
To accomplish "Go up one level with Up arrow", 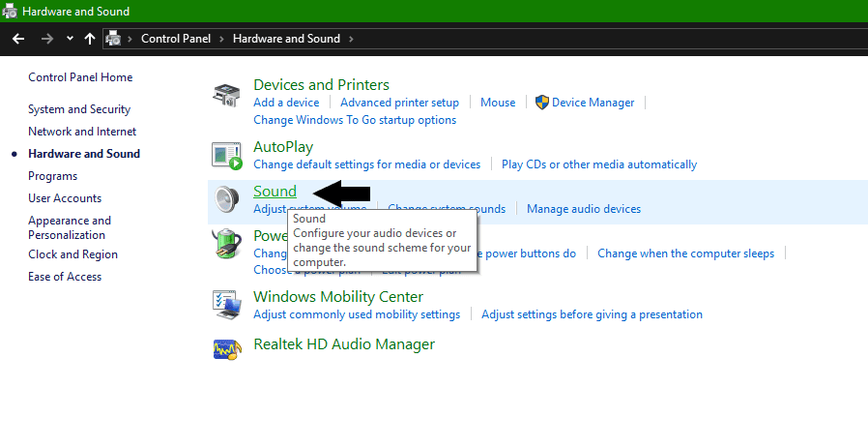I will [90, 39].
